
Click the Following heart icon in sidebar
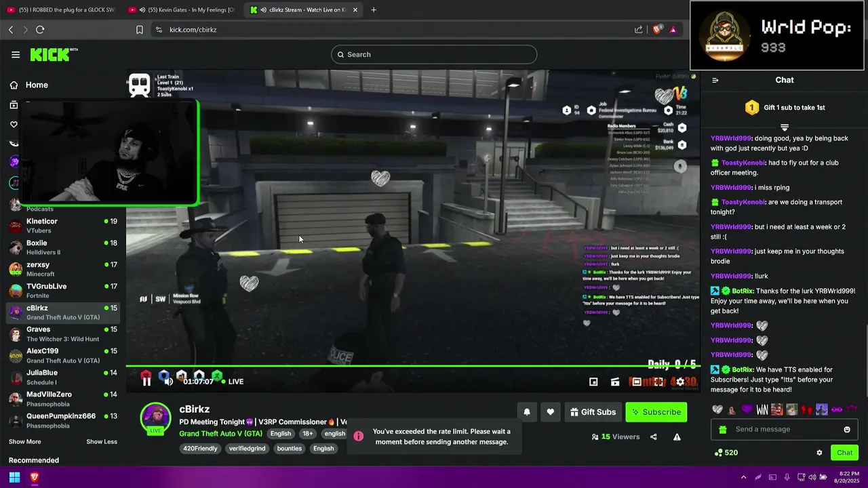click(14, 125)
